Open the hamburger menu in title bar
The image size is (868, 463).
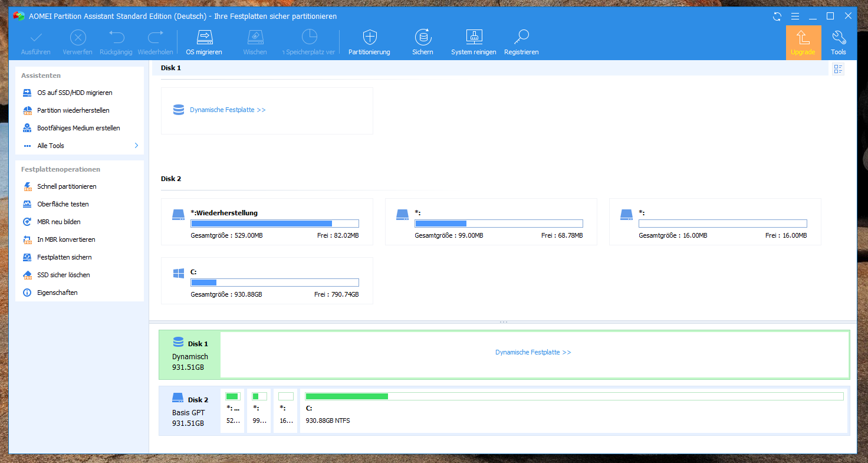click(x=795, y=17)
